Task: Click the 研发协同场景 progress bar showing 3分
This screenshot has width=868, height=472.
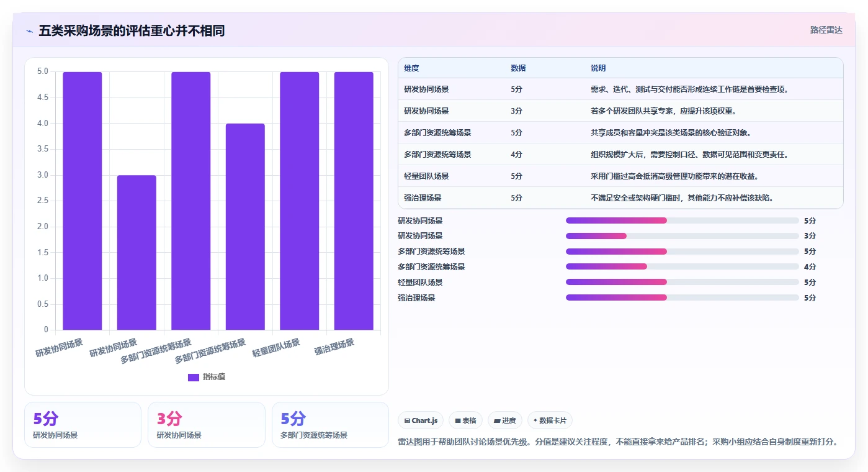Action: tap(682, 236)
